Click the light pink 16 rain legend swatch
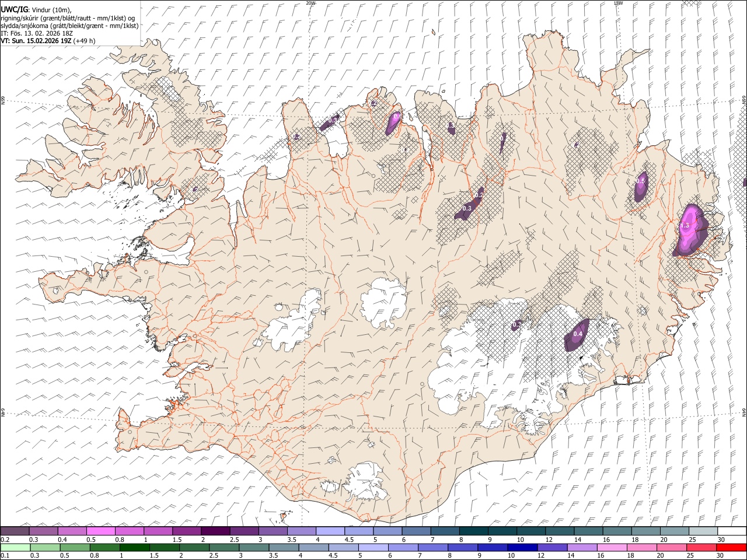Screen dimensions: 747x560 point(612,548)
